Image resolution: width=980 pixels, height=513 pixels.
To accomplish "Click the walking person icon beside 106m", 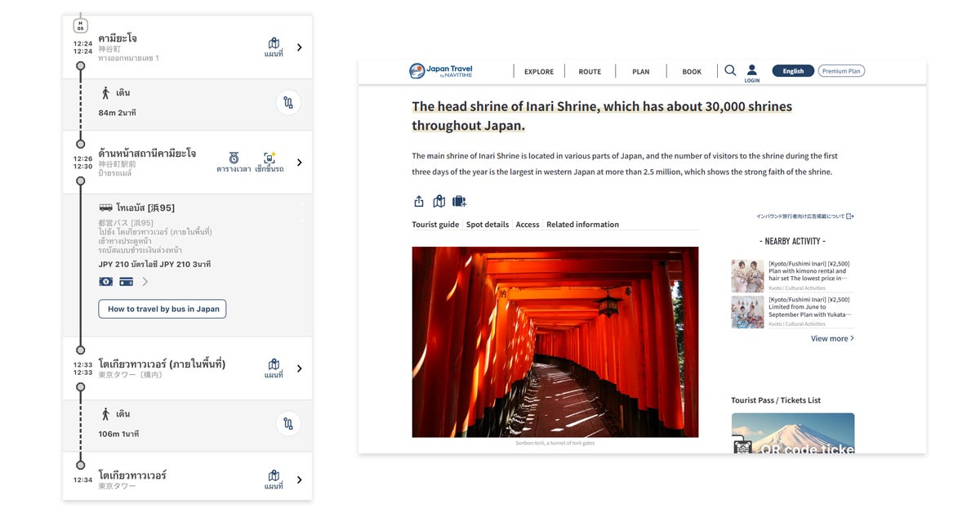I will (x=105, y=413).
